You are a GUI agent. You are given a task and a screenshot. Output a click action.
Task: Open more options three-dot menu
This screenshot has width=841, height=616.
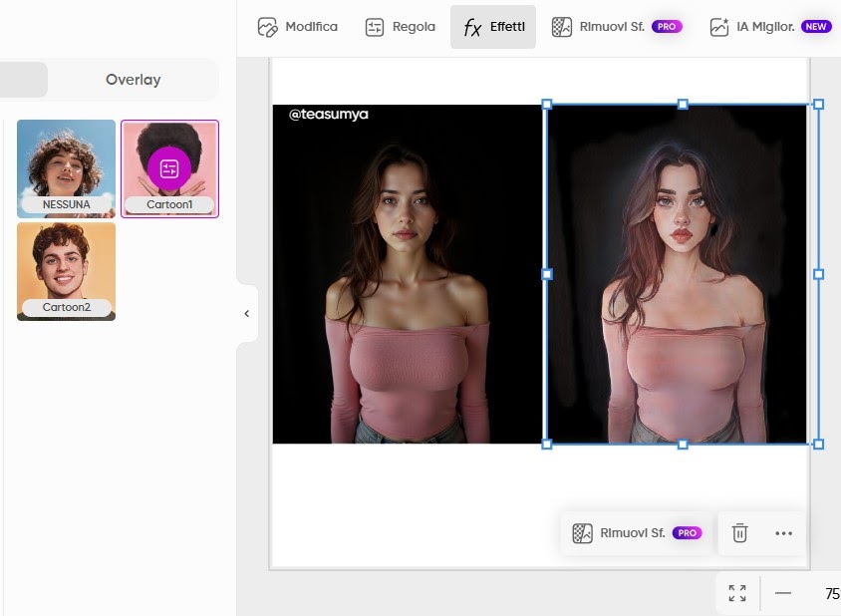784,533
